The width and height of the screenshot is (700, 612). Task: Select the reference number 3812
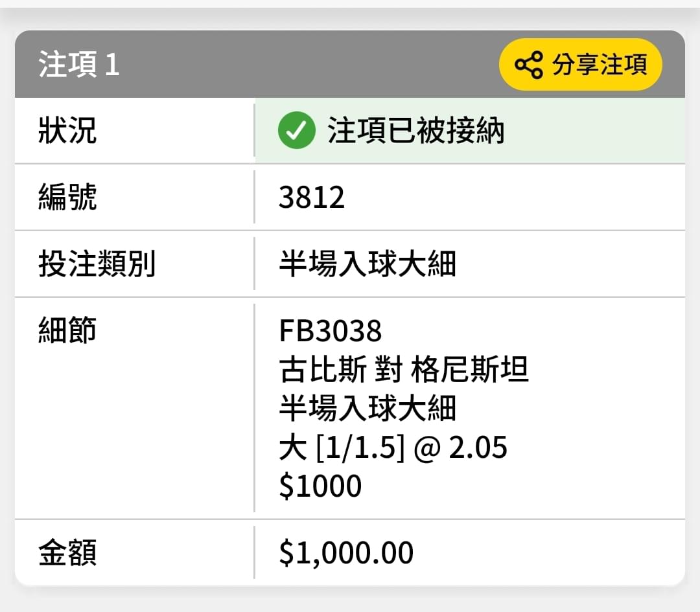pos(312,197)
